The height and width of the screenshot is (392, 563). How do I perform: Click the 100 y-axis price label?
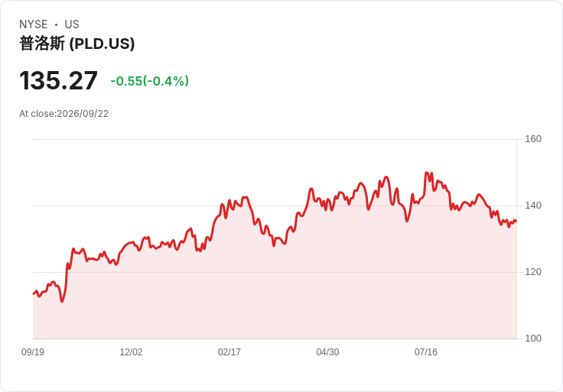click(x=533, y=339)
